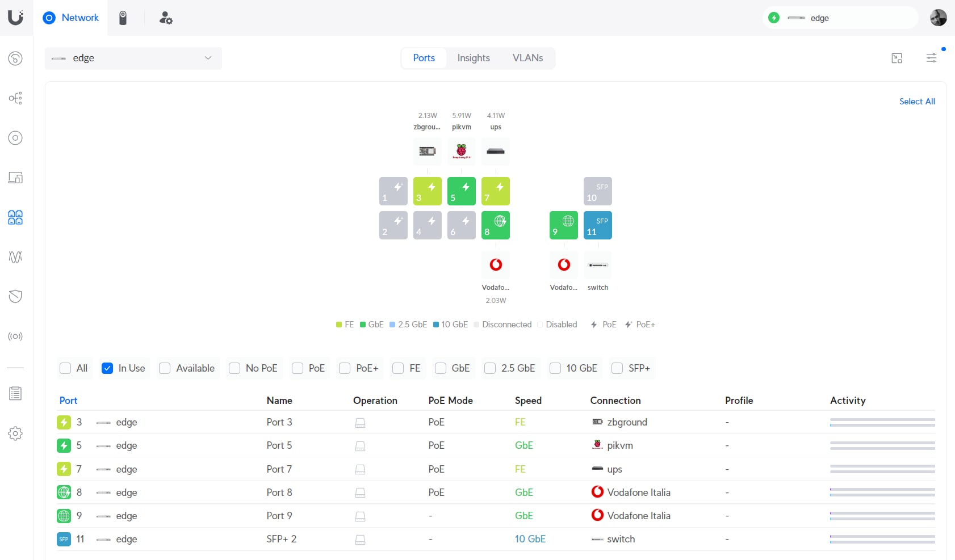Select port 8 globe in diagram
955x560 pixels.
[x=496, y=225]
